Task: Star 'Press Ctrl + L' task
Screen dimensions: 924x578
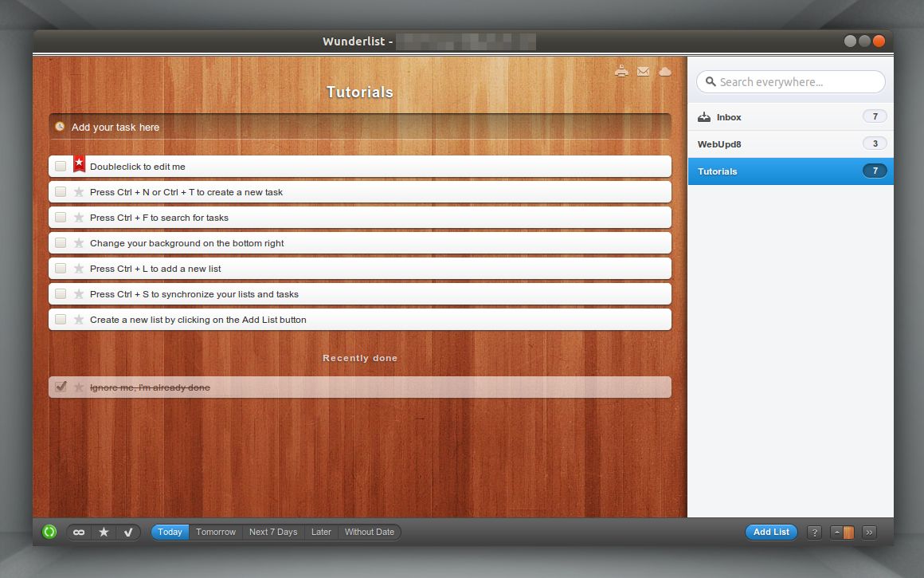Action: 78,268
